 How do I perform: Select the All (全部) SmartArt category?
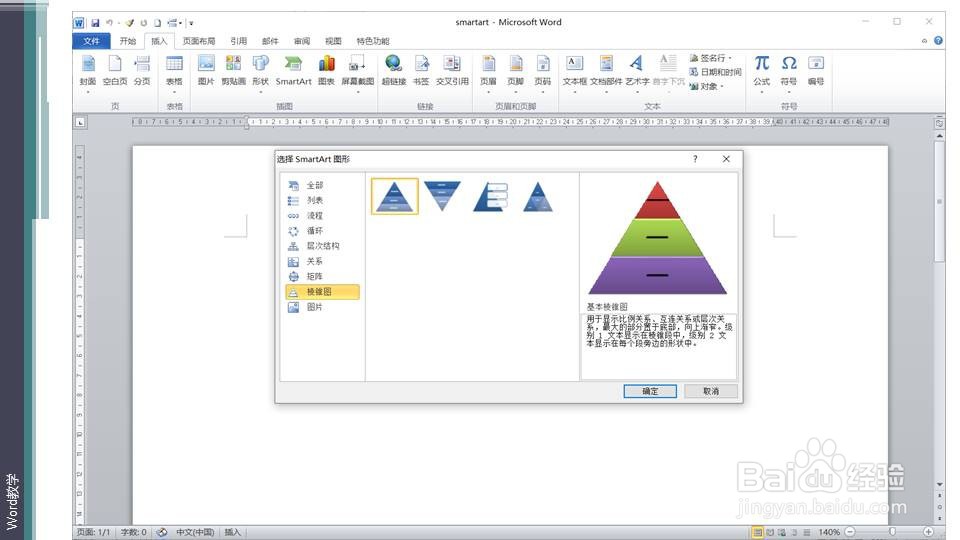[x=322, y=185]
